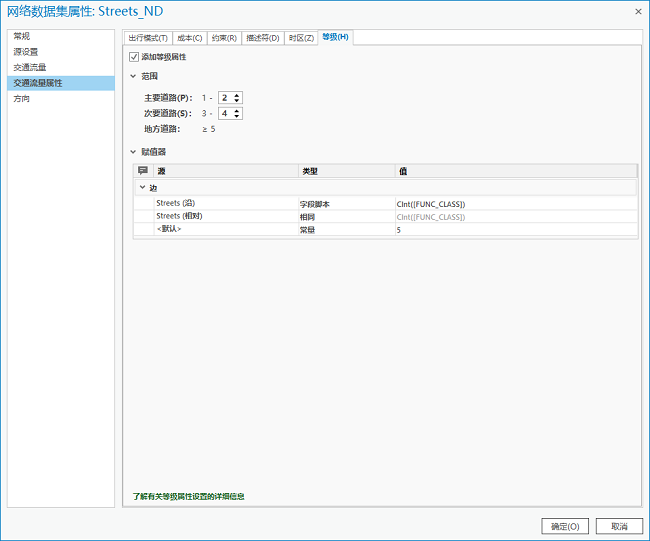This screenshot has width=650, height=541.
Task: Click the 次要道路 value stepper field
Action: coord(225,114)
